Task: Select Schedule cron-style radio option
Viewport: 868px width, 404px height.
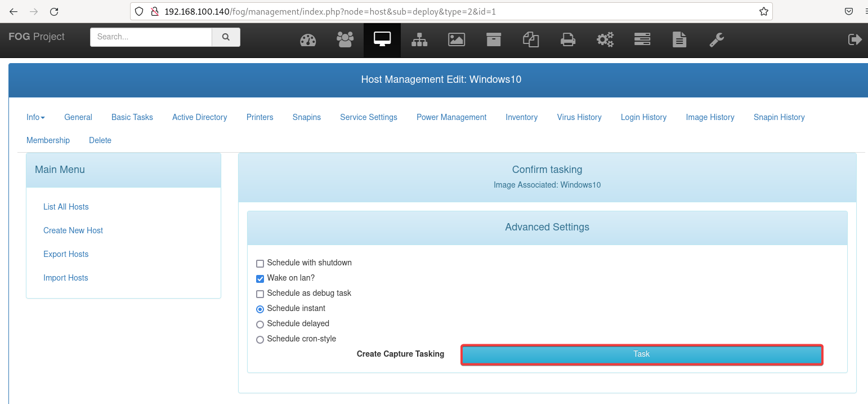Action: [260, 339]
